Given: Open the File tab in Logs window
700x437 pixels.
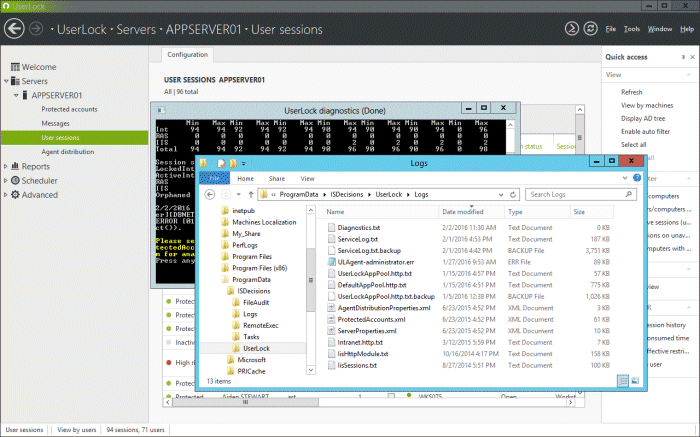Looking at the screenshot, I should (x=215, y=178).
